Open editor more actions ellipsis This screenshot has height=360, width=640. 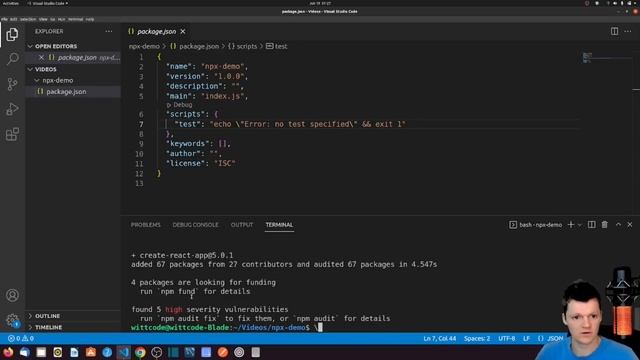point(628,31)
